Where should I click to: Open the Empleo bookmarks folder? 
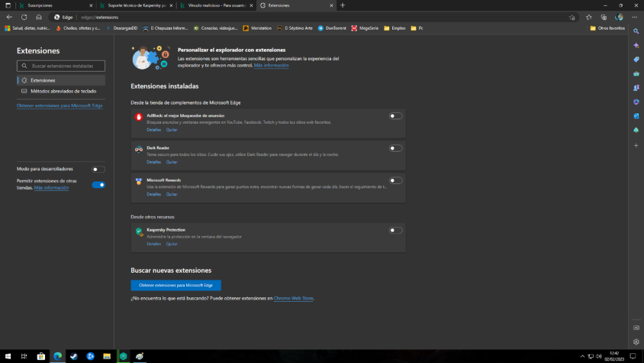[395, 28]
